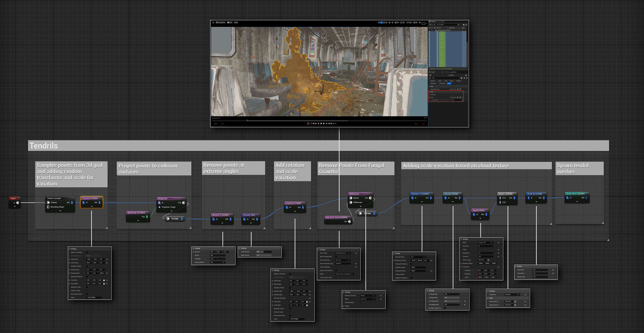Uncheck Track Actors Only checkbox
This screenshot has width=644, height=333.
[336, 278]
